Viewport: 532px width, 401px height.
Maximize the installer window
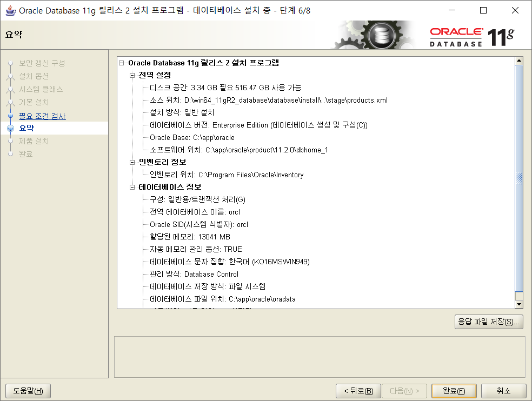point(483,10)
